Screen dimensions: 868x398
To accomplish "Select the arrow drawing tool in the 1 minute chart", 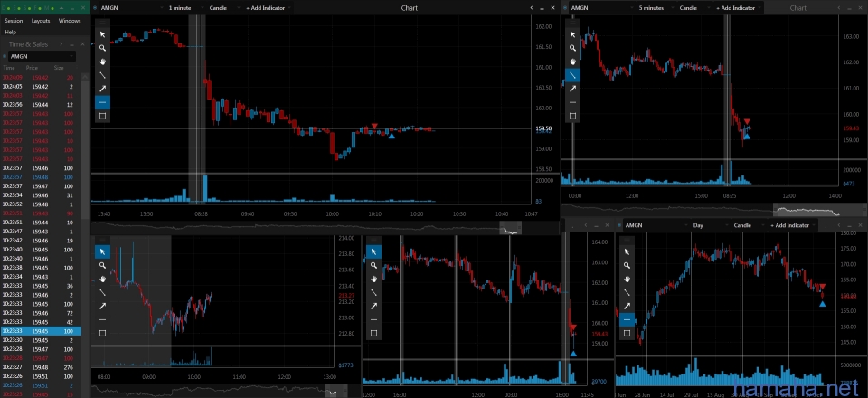I will tap(102, 89).
